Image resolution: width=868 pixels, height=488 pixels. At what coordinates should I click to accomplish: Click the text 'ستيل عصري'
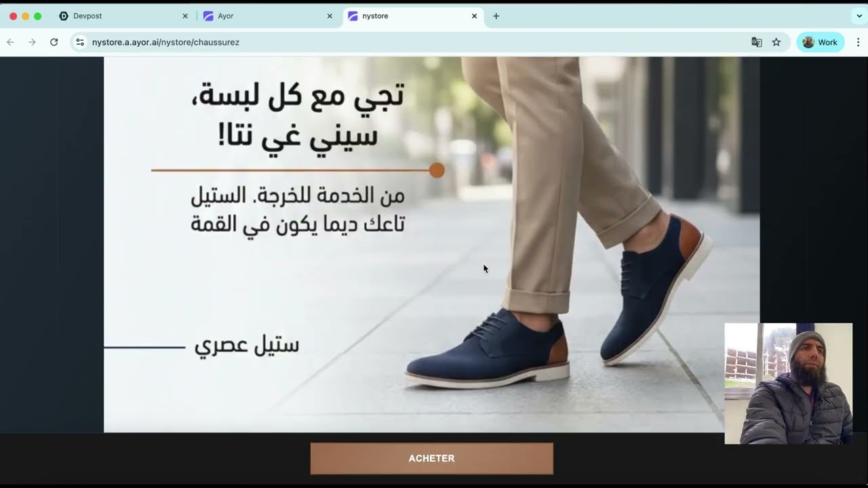247,346
